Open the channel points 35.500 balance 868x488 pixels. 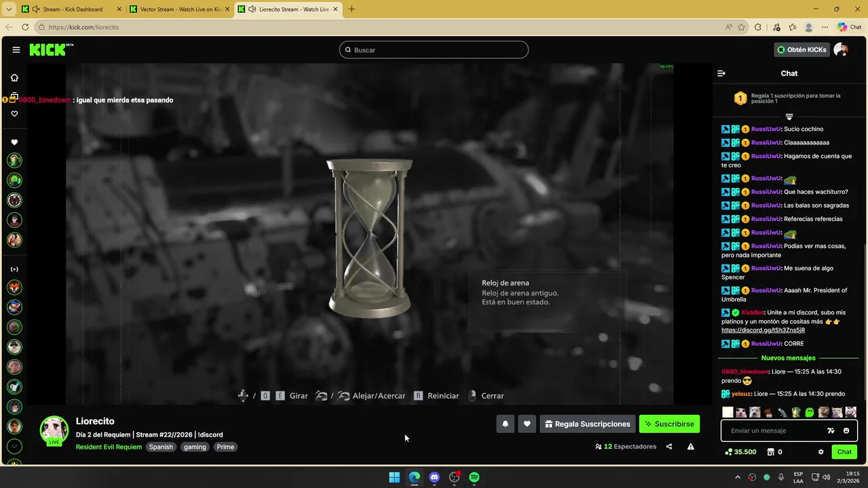tap(741, 452)
